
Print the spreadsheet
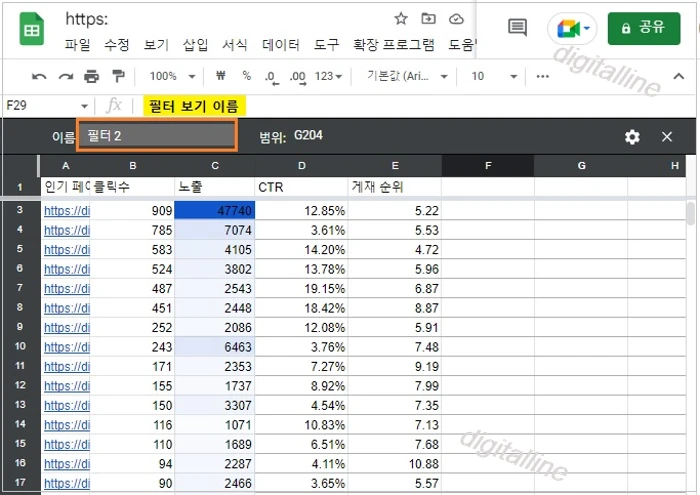coord(92,77)
